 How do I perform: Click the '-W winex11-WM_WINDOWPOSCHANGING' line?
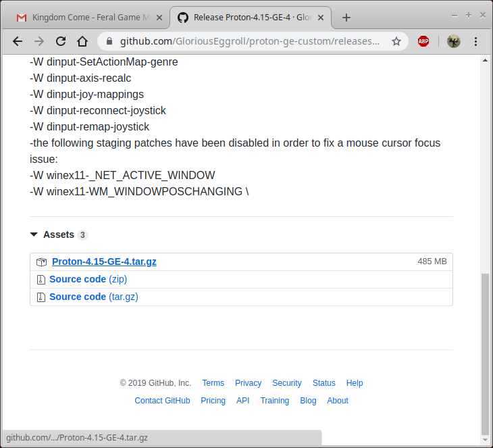[139, 192]
